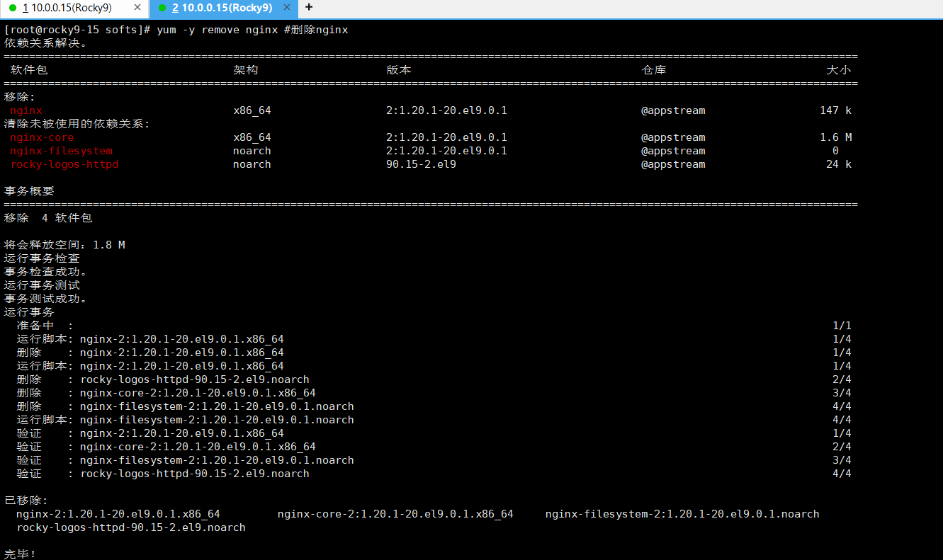Click '清除未被使用的依赖关系:' label
Image resolution: width=943 pixels, height=560 pixels.
tap(77, 124)
